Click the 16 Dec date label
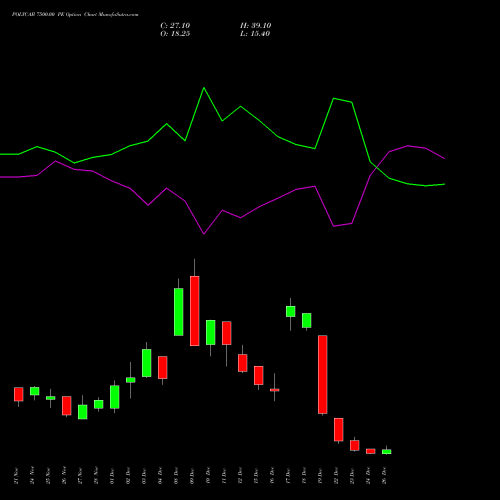 (x=272, y=476)
